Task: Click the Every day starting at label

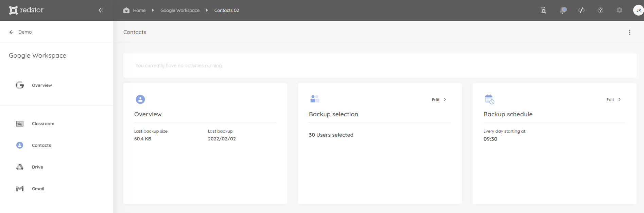Action: pos(504,131)
